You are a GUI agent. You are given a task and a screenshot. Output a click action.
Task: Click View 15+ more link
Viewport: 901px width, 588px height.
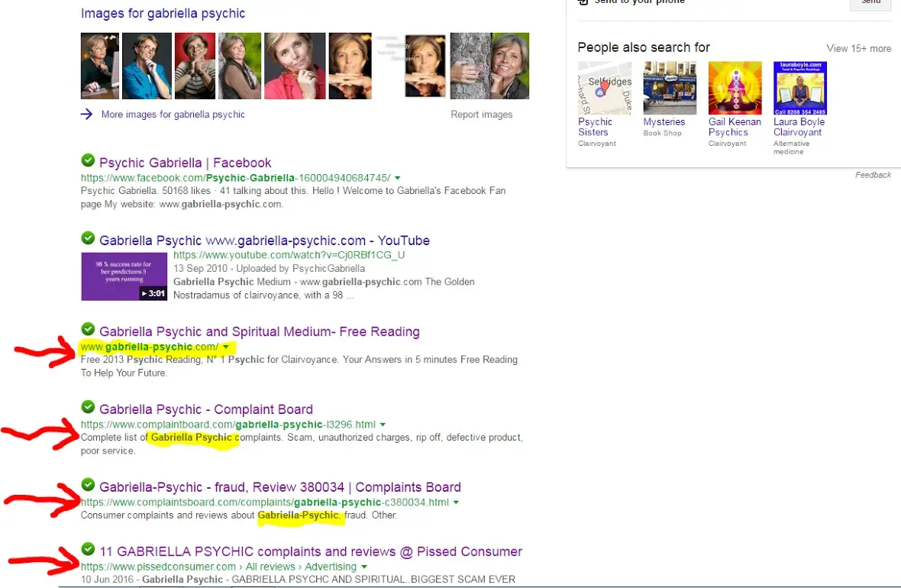[x=858, y=48]
